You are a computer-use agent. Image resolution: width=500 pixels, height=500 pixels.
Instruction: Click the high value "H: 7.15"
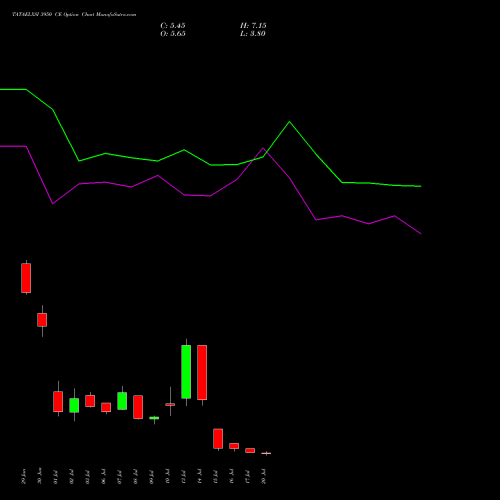253,26
